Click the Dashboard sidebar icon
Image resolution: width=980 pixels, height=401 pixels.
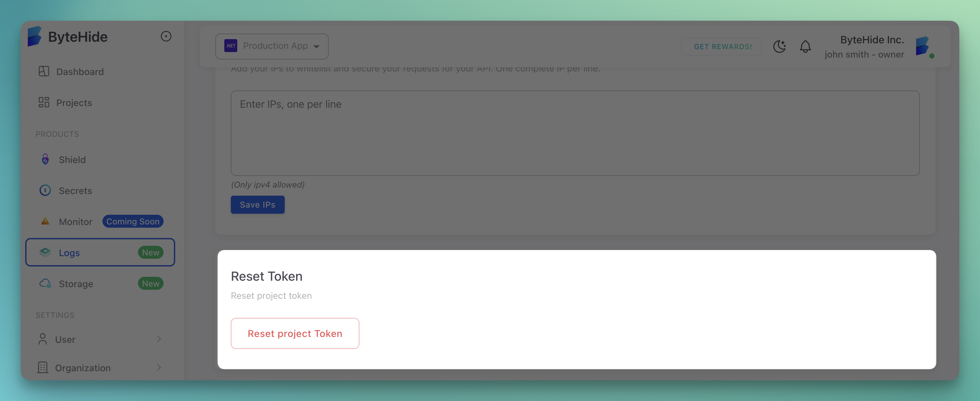tap(43, 71)
